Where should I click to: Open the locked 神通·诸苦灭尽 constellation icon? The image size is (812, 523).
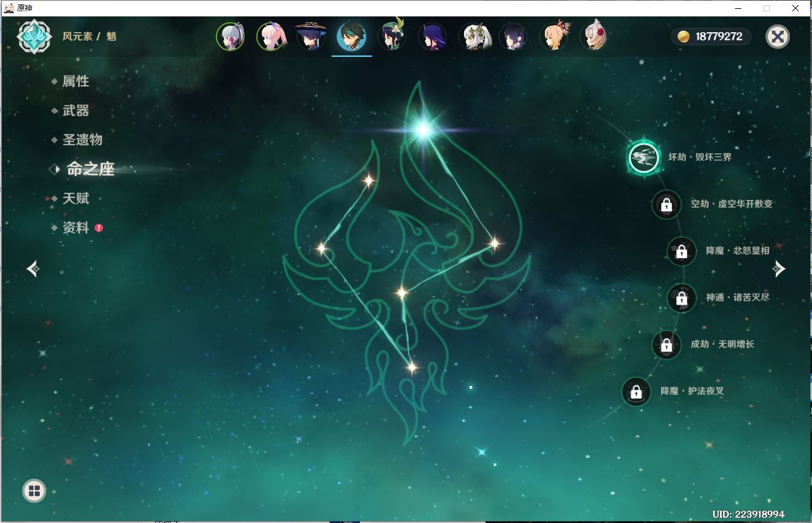click(681, 298)
